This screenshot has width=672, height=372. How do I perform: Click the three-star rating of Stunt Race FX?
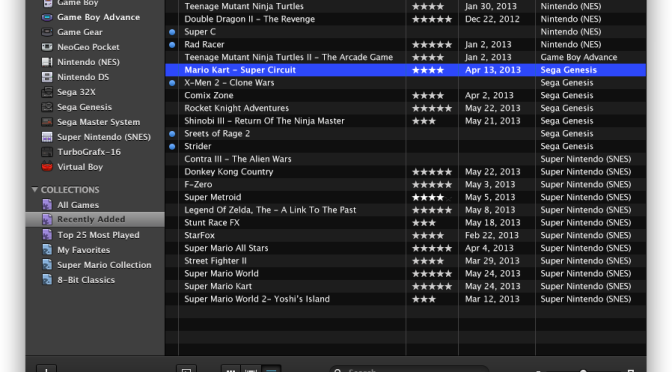[423, 223]
